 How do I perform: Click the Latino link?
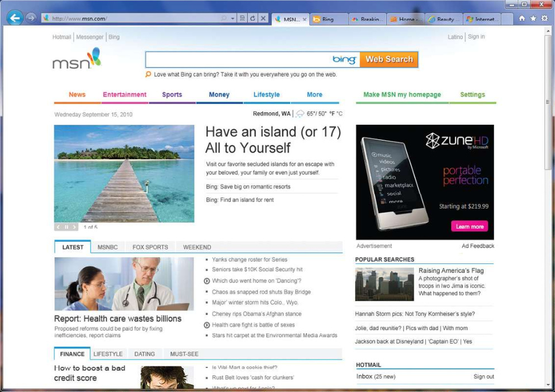point(455,37)
